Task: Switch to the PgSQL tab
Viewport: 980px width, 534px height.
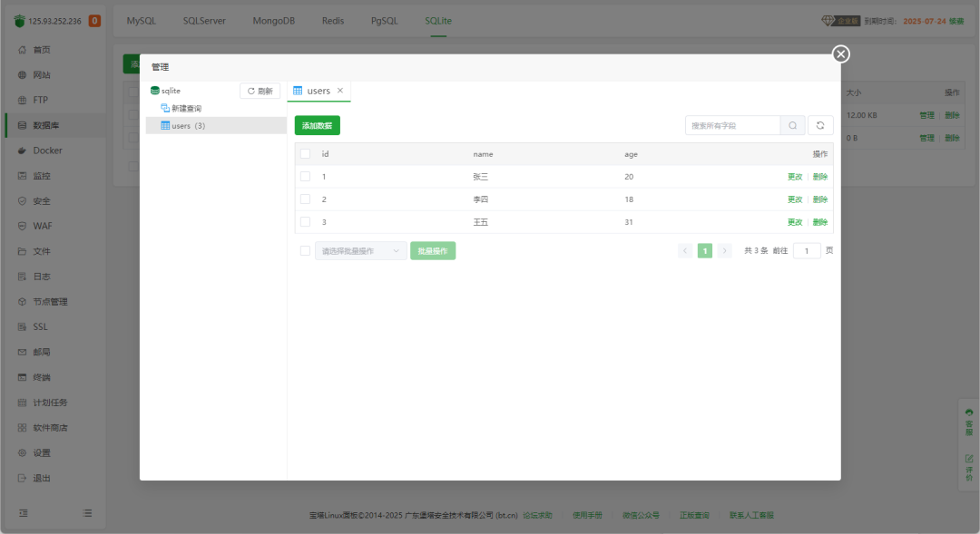Action: pos(385,21)
